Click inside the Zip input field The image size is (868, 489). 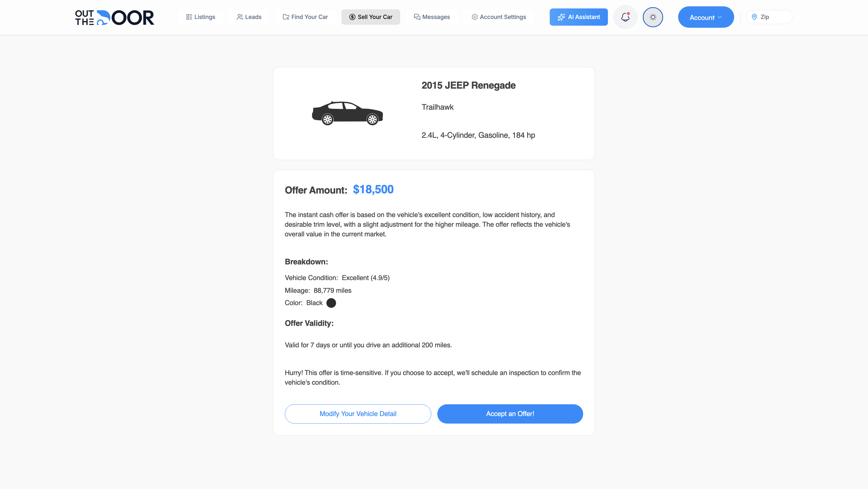775,17
